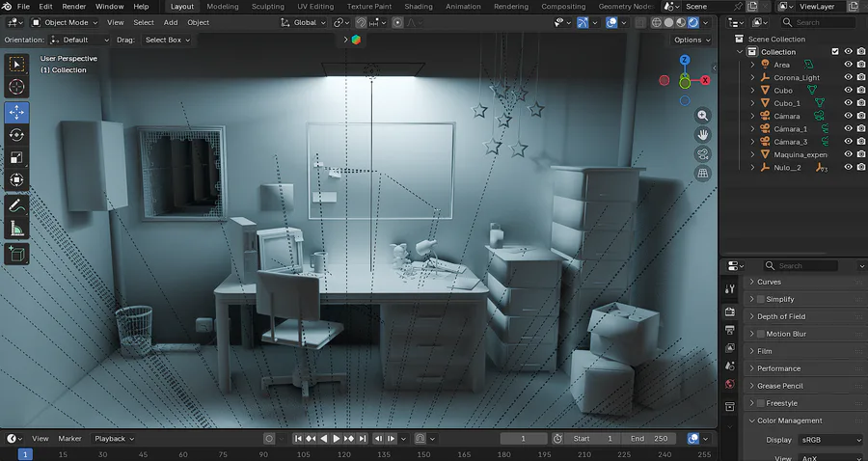Hide Corona_Light with its eye icon
The image size is (868, 461).
848,77
